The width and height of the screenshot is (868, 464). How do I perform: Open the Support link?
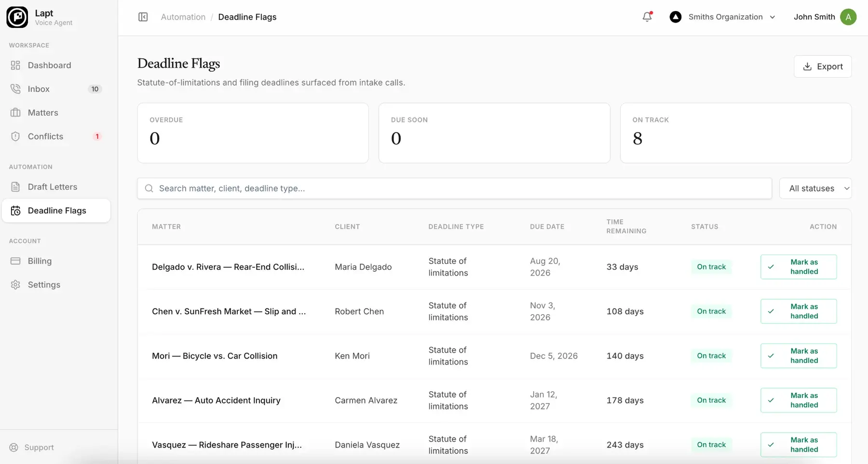pos(32,448)
